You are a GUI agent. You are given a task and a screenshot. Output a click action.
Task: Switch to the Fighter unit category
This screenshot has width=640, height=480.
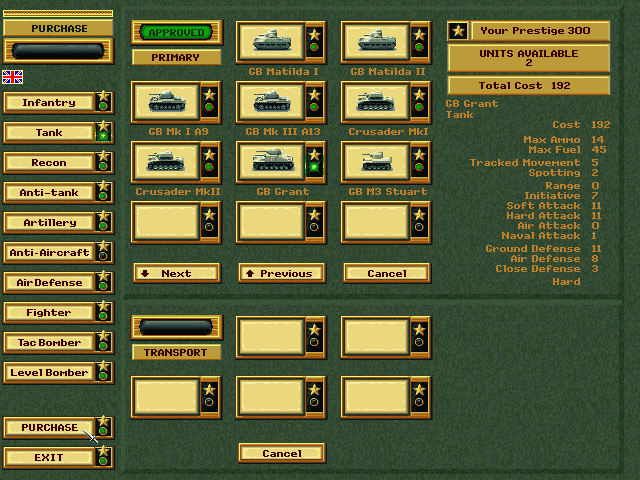[x=49, y=313]
